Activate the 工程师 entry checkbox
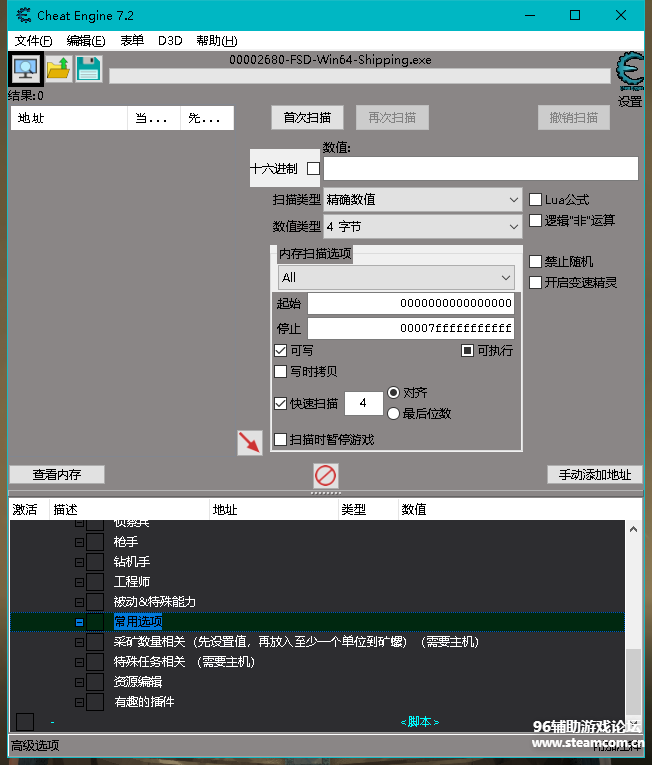 click(x=95, y=582)
